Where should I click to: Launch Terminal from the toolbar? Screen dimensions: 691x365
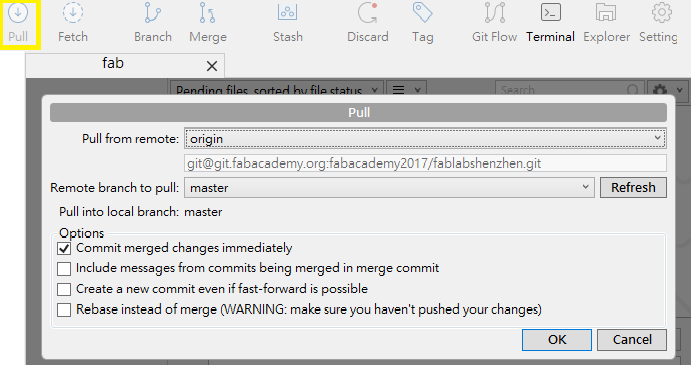[x=550, y=23]
